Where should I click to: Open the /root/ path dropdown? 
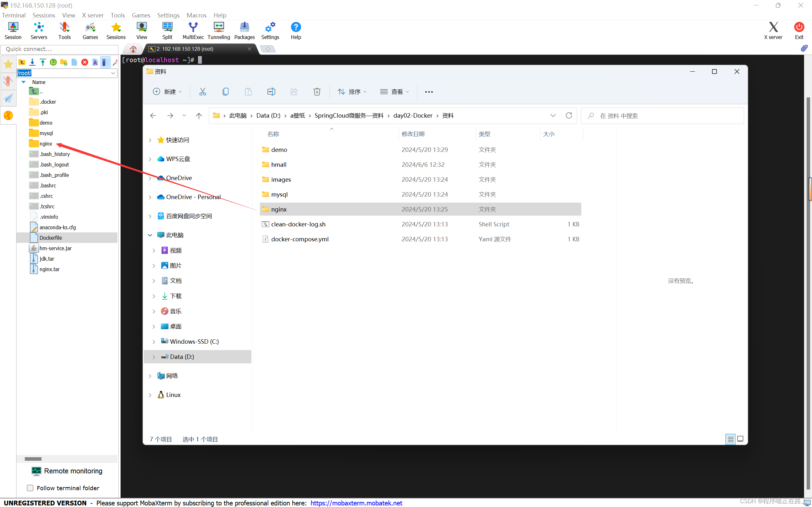[x=113, y=73]
